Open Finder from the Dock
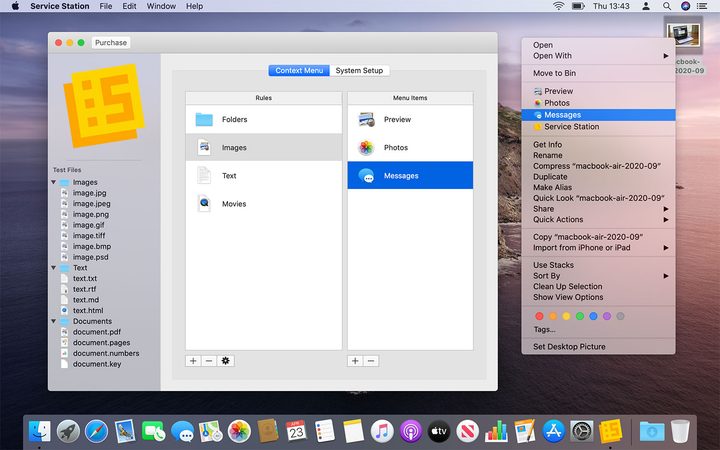Screen dimensions: 720x450 (x=40, y=431)
